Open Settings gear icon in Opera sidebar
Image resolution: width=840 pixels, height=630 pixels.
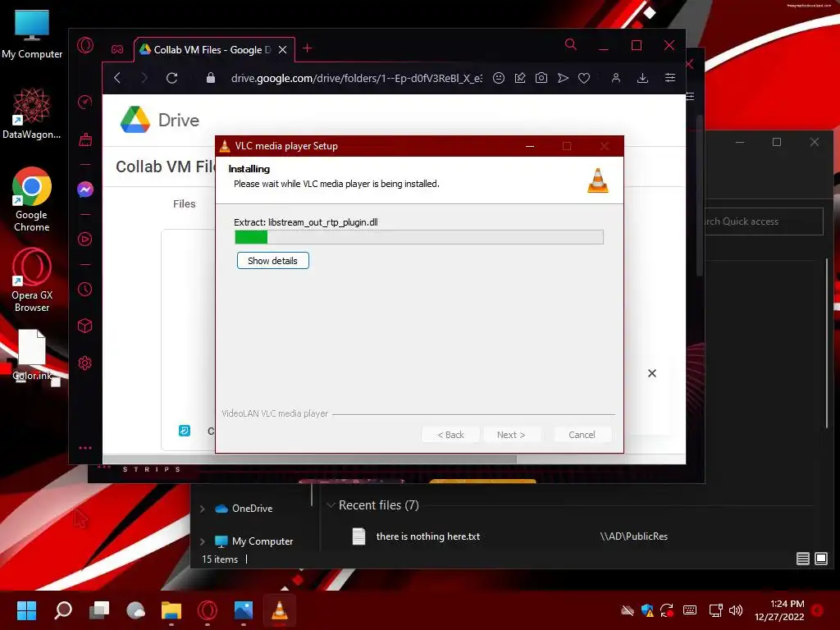coord(85,363)
